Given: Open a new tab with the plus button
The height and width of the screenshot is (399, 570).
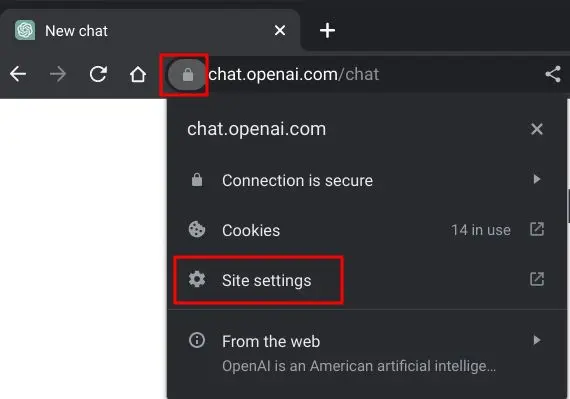Looking at the screenshot, I should (x=327, y=30).
